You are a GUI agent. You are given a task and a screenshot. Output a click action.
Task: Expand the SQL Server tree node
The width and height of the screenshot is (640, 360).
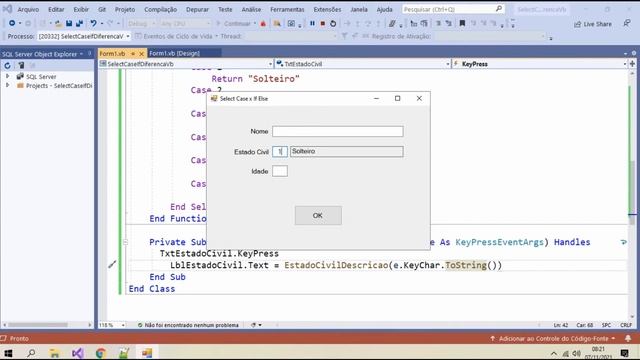pos(7,76)
